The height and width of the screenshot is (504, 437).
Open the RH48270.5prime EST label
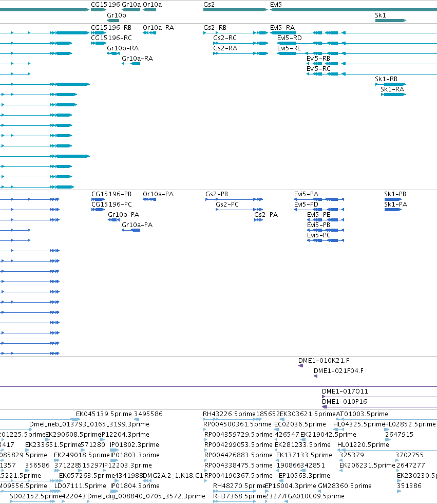[239, 486]
